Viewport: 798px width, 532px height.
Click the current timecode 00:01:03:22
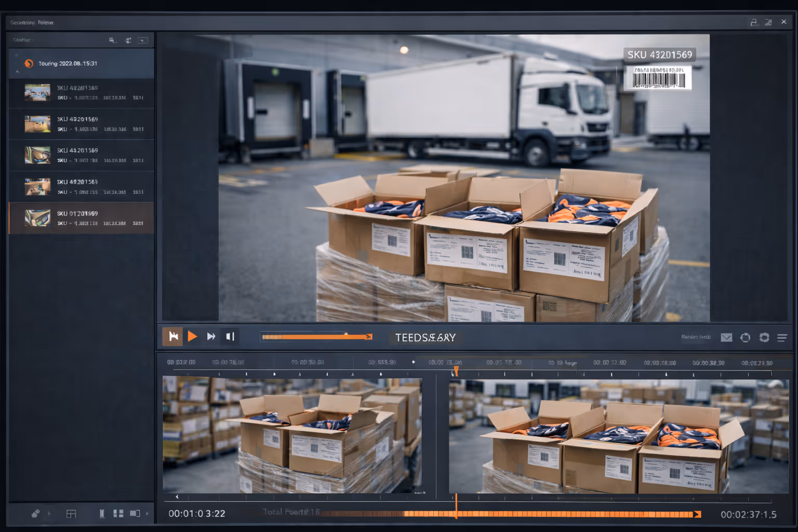197,514
